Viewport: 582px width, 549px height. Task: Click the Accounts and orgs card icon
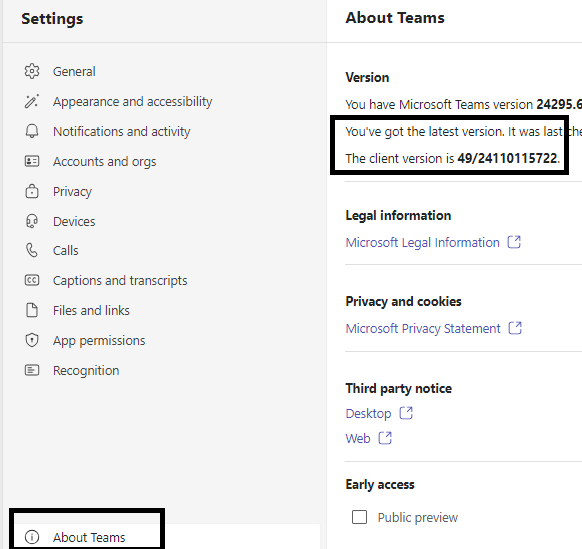click(32, 161)
